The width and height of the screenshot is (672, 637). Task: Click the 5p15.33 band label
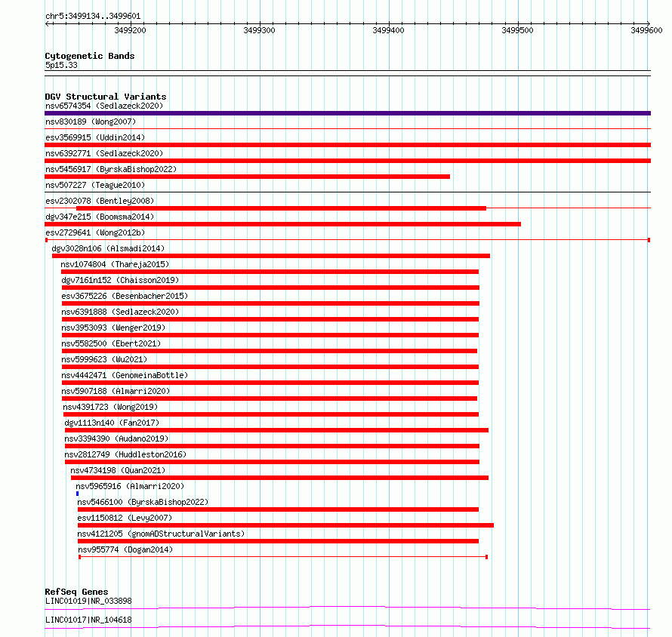coord(61,65)
